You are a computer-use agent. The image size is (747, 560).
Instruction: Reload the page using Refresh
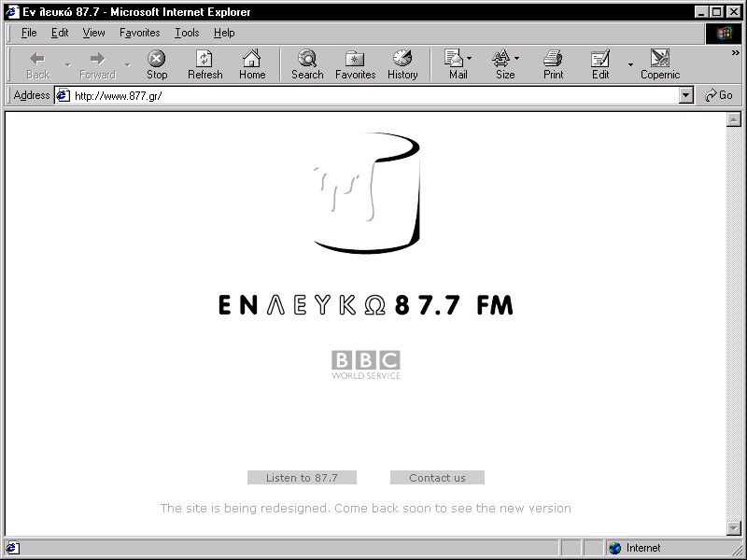[204, 64]
